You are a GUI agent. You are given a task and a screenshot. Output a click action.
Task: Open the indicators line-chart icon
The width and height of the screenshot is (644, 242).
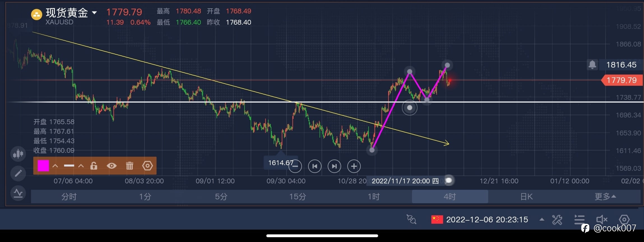click(18, 193)
